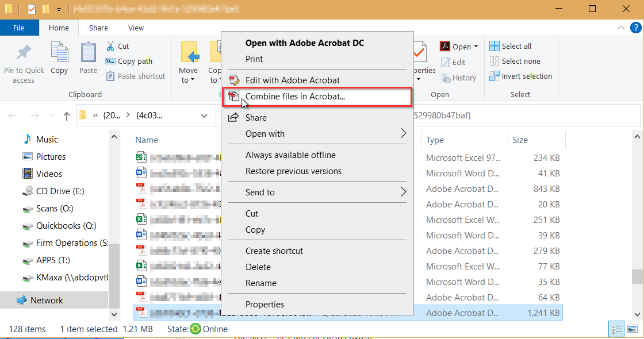Expand the Send to submenu in the context menu

coord(403,192)
